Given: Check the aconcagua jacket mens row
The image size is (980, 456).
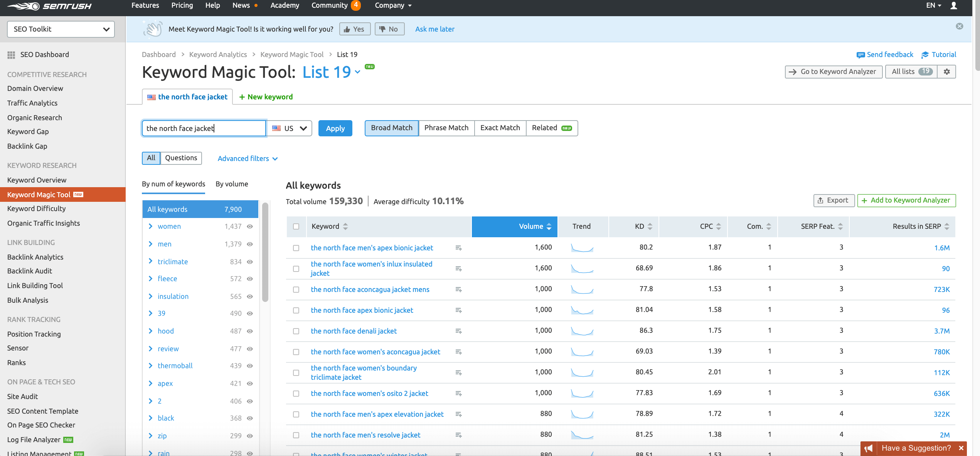Looking at the screenshot, I should (296, 290).
